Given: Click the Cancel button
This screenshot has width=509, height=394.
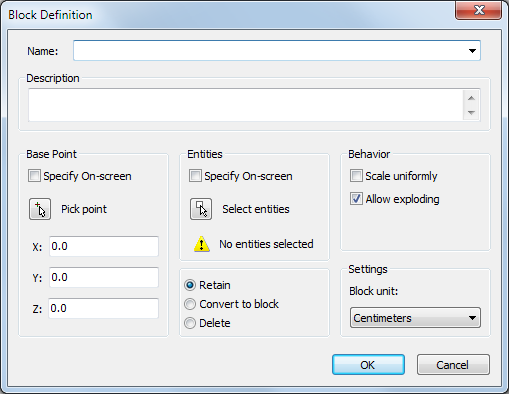Looking at the screenshot, I should [x=453, y=365].
